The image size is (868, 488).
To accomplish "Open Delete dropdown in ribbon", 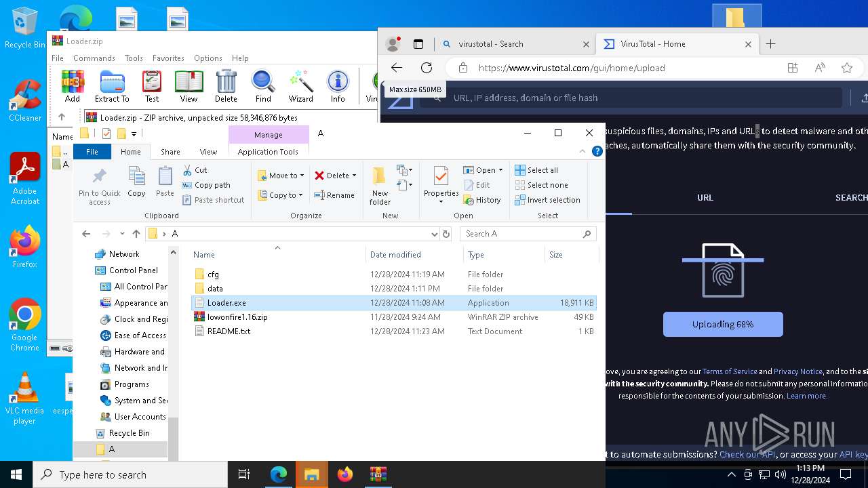I will point(335,176).
